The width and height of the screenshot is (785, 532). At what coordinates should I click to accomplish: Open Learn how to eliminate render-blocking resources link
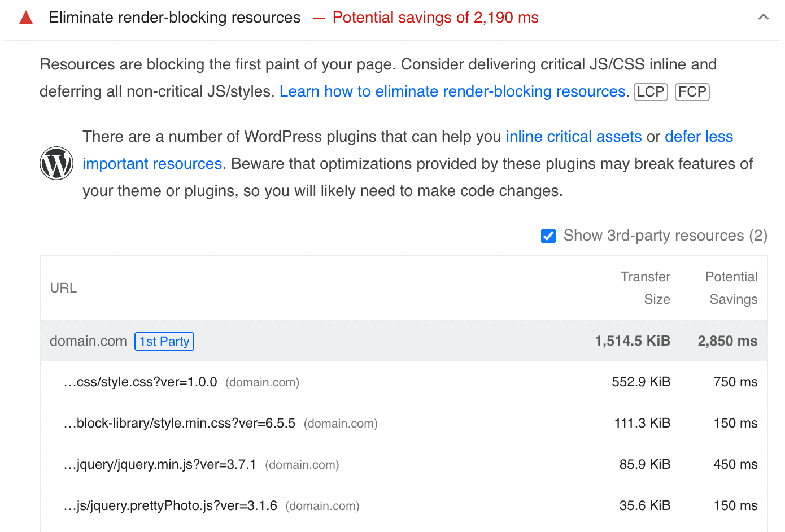[x=452, y=91]
